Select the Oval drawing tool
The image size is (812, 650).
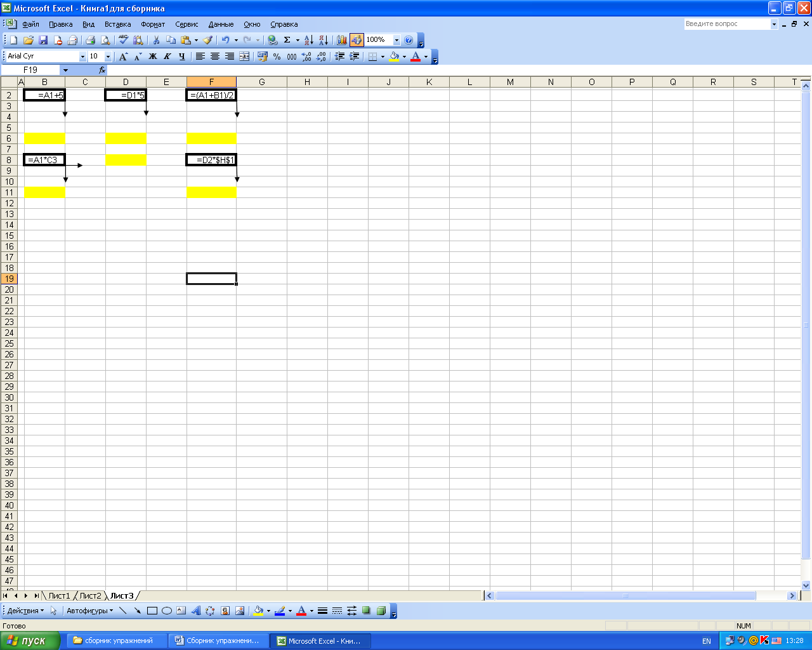pos(167,611)
